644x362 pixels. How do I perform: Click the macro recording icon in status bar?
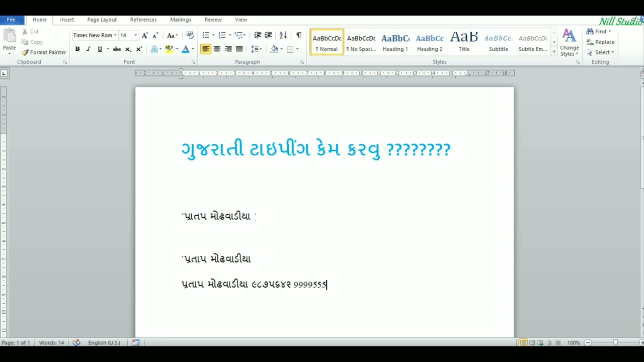135,342
